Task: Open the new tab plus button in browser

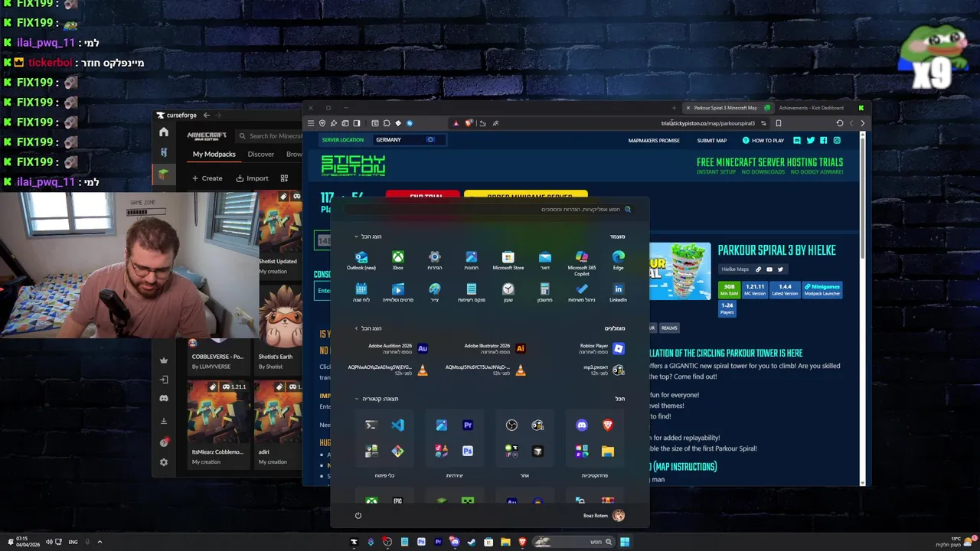Action: (674, 108)
